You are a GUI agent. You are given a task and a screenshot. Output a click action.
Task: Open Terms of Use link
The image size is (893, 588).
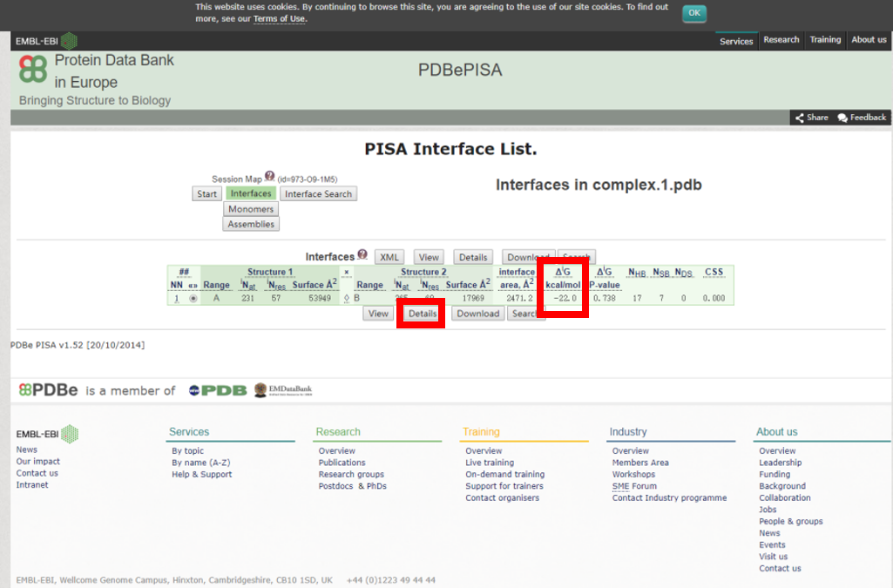[279, 19]
